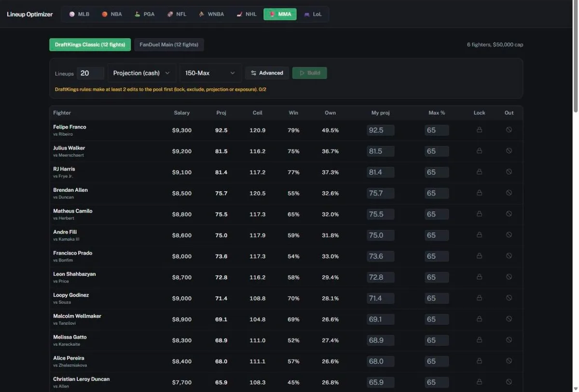Viewport: 579px width, 392px height.
Task: Open the 150-Max dropdown
Action: [211, 73]
